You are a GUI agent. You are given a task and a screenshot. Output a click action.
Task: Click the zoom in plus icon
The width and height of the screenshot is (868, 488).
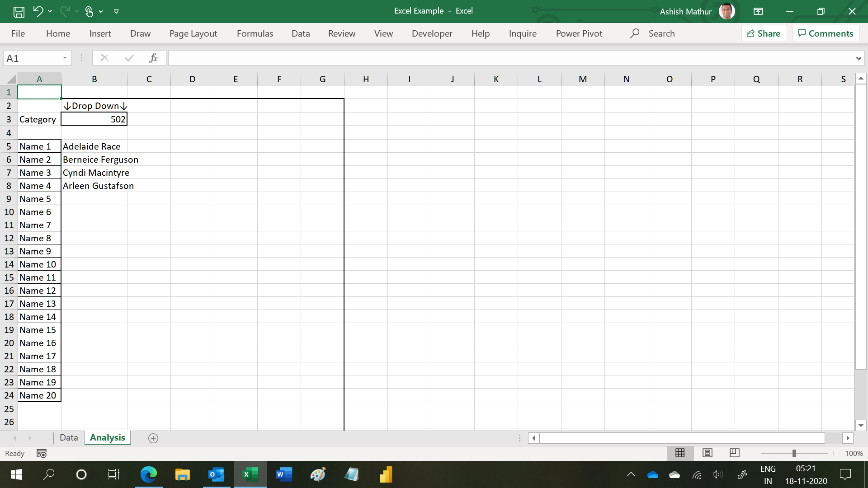(834, 453)
